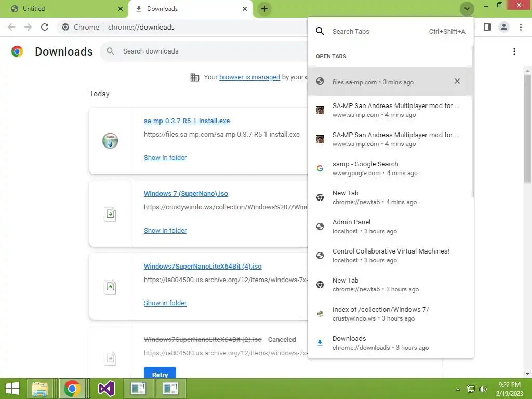532x399 pixels.
Task: Collapse the tab search dropdown chevron
Action: click(467, 9)
